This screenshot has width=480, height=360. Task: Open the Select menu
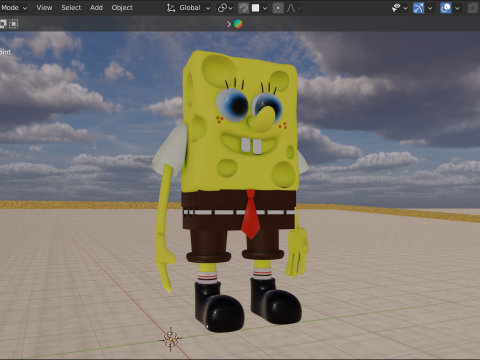(71, 8)
